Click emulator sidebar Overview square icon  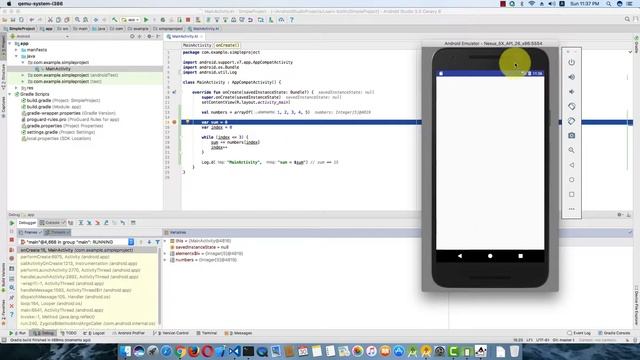point(571,194)
